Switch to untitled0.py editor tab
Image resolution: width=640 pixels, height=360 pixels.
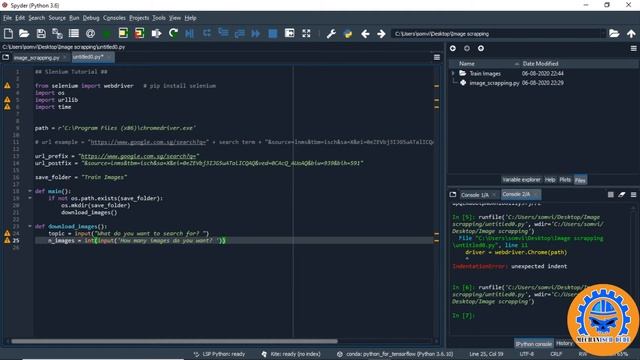pyautogui.click(x=89, y=57)
